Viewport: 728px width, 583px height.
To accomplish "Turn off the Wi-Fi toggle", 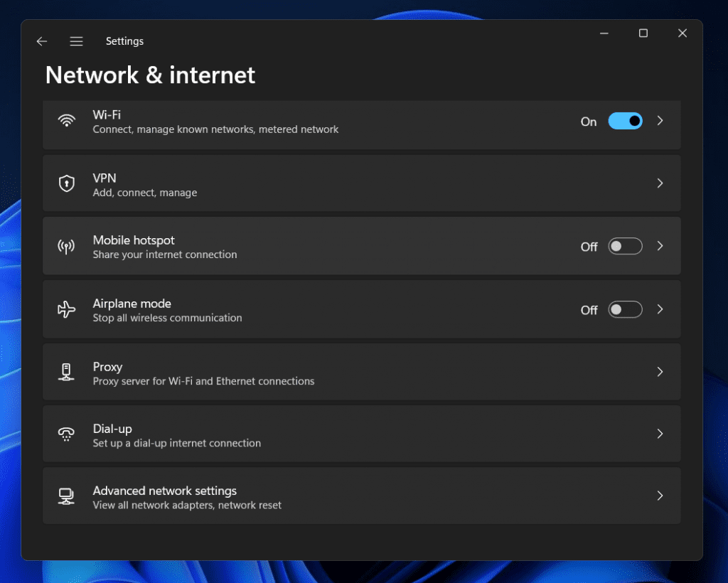I will (x=625, y=121).
